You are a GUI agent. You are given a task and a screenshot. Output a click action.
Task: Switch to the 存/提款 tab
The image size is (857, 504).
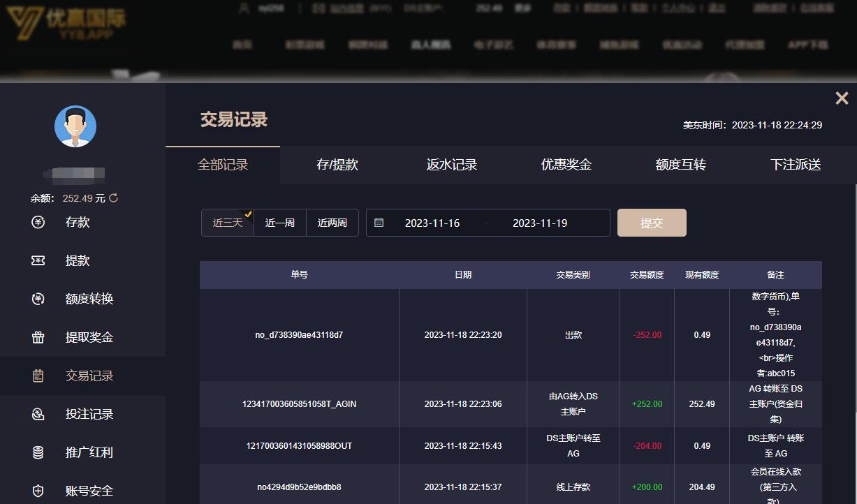click(x=337, y=165)
